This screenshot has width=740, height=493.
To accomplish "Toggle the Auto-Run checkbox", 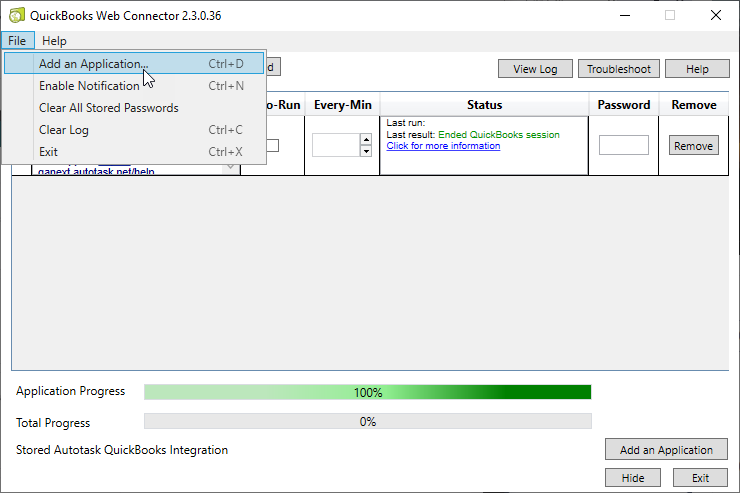I will (x=272, y=145).
